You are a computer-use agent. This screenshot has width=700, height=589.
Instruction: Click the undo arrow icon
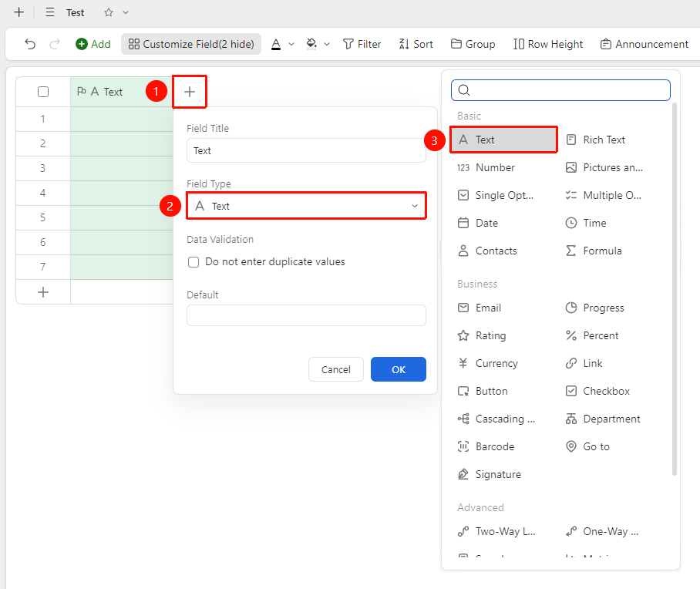(x=30, y=44)
